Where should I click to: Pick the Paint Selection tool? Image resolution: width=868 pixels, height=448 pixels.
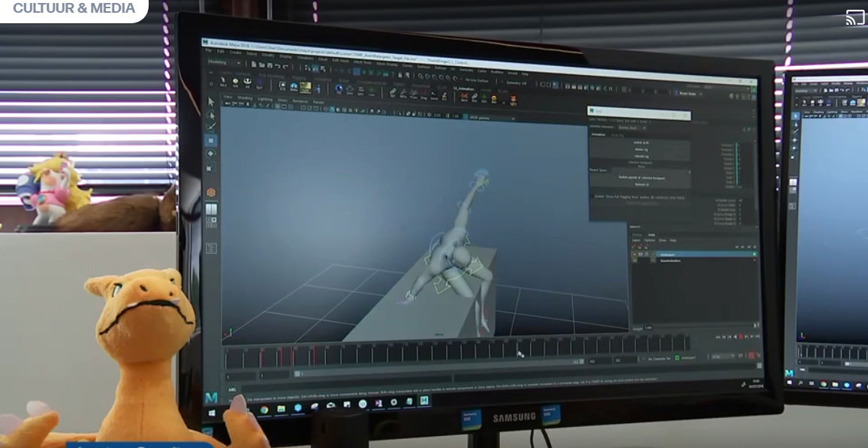pos(211,128)
